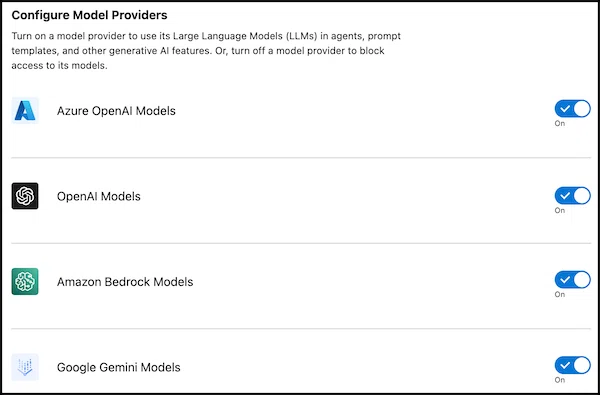Image resolution: width=600 pixels, height=395 pixels.
Task: Click the Amazon Bedrock brain icon
Action: pyautogui.click(x=25, y=281)
